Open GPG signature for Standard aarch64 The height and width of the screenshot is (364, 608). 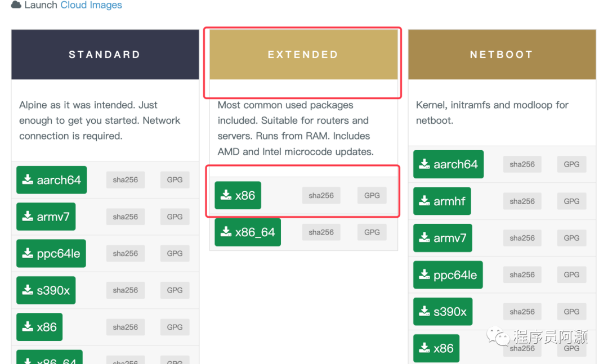click(x=175, y=180)
